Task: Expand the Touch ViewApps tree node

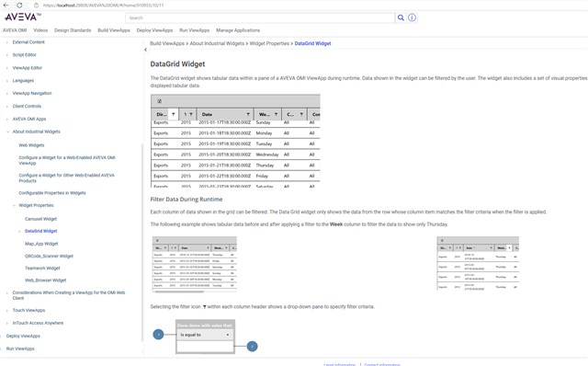Action: click(x=7, y=311)
